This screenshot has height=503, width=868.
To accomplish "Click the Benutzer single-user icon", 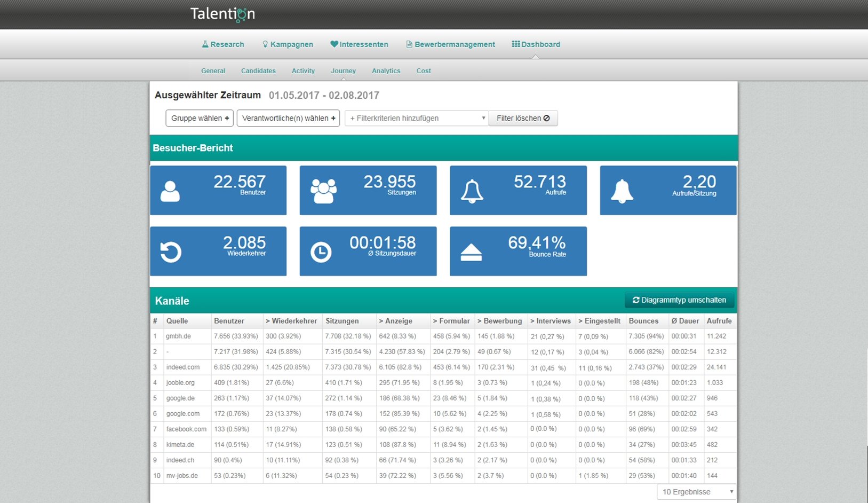I will (170, 191).
